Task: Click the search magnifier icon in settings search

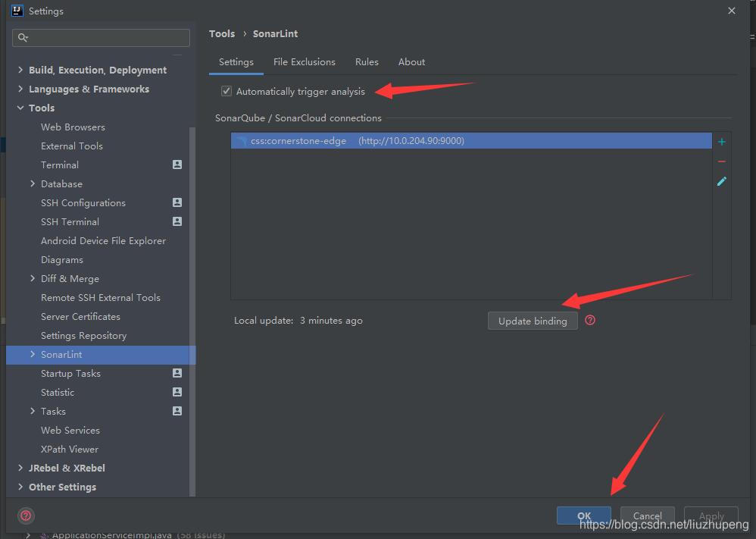Action: point(23,37)
